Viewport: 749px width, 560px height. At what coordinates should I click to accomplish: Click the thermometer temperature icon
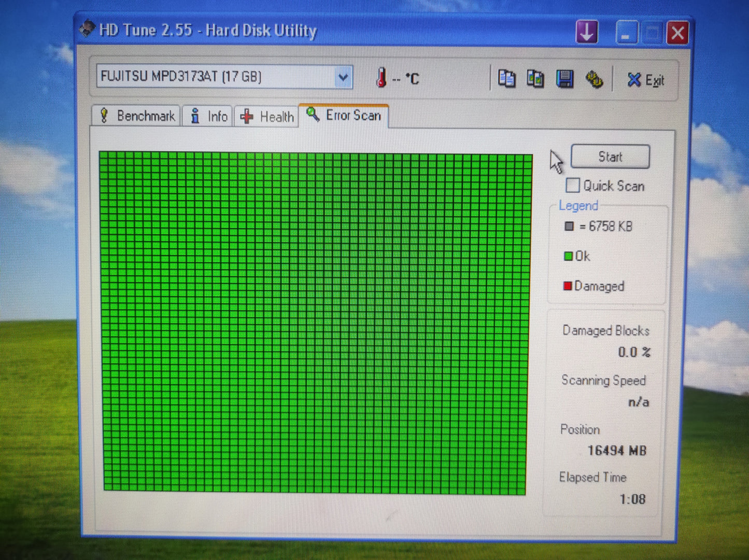(381, 78)
